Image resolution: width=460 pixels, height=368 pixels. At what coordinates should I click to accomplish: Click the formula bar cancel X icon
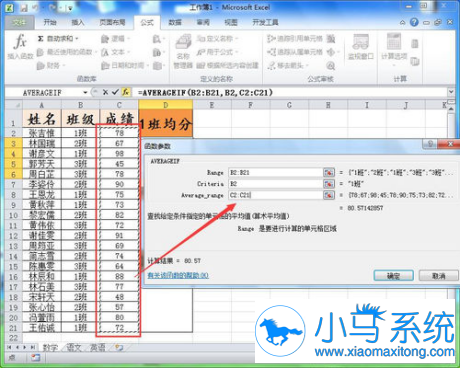105,92
